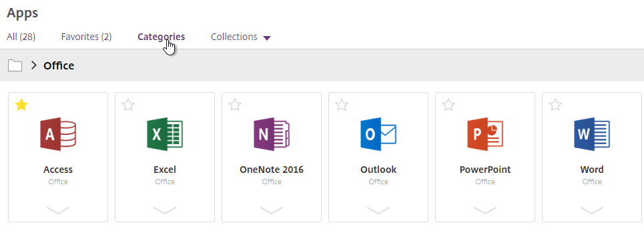Open the Outlook app icon

click(x=378, y=134)
